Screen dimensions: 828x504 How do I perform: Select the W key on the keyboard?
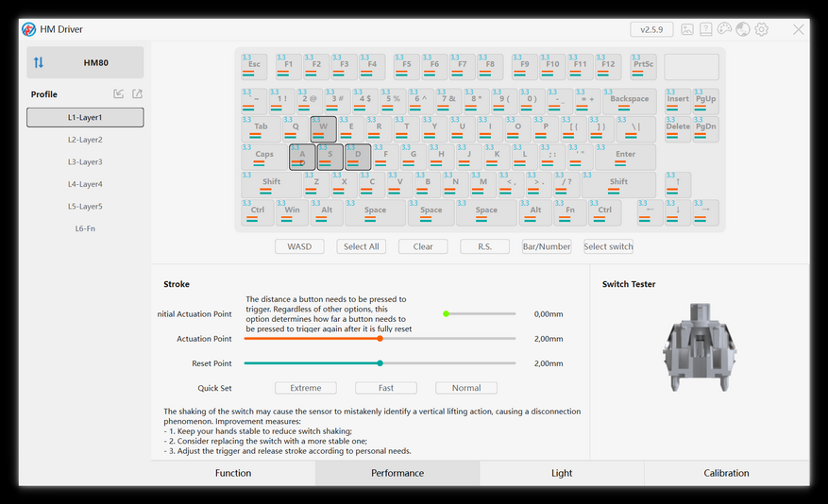[x=323, y=129]
